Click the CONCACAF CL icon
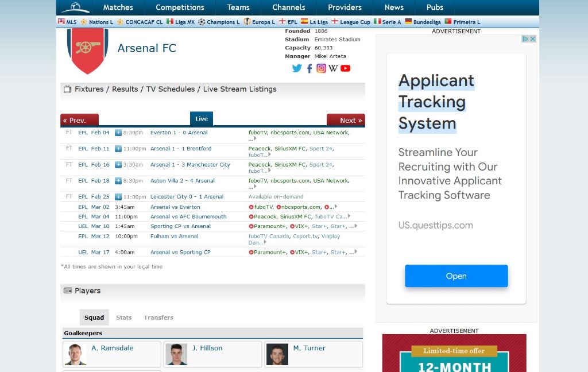This screenshot has width=588, height=372. (120, 22)
